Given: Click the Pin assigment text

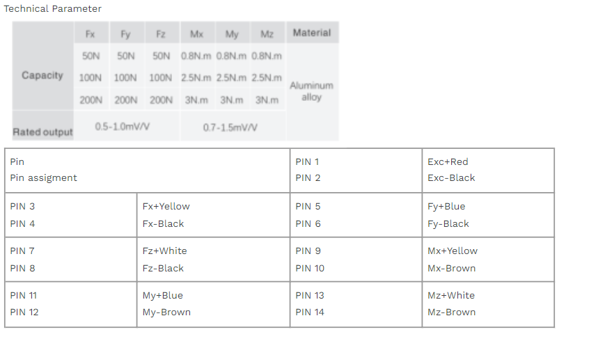Looking at the screenshot, I should [44, 178].
